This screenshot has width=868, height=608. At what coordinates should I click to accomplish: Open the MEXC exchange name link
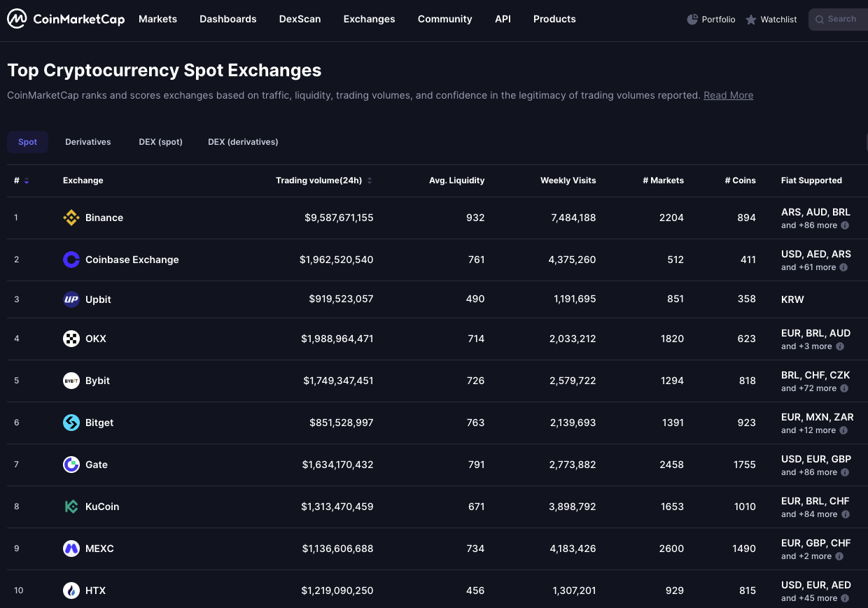tap(99, 549)
